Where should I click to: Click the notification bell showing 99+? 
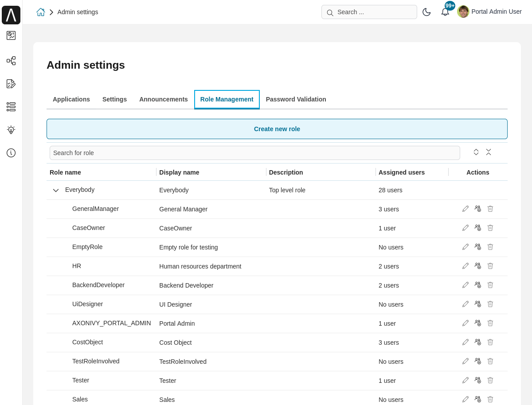coord(445,12)
